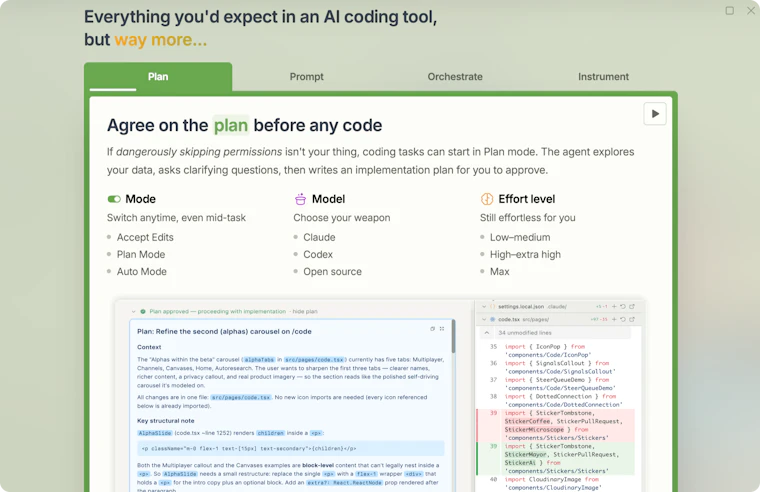Click the code.tsx file name

click(509, 319)
